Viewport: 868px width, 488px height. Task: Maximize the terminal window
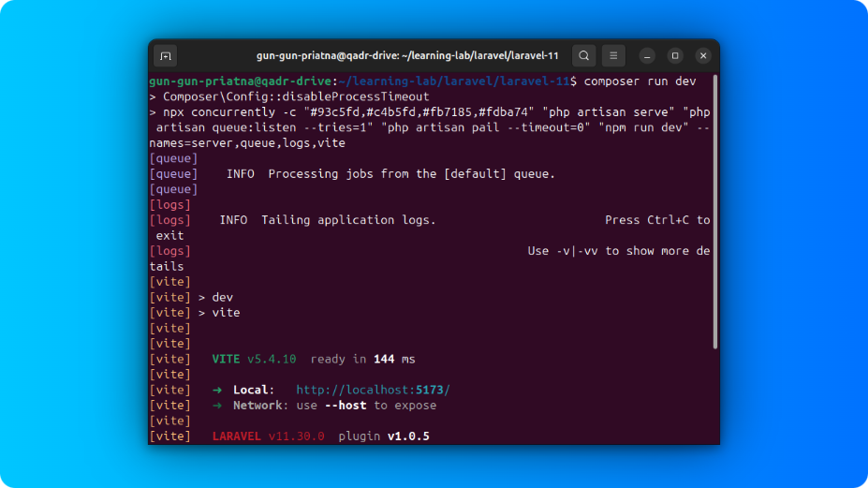coord(675,56)
